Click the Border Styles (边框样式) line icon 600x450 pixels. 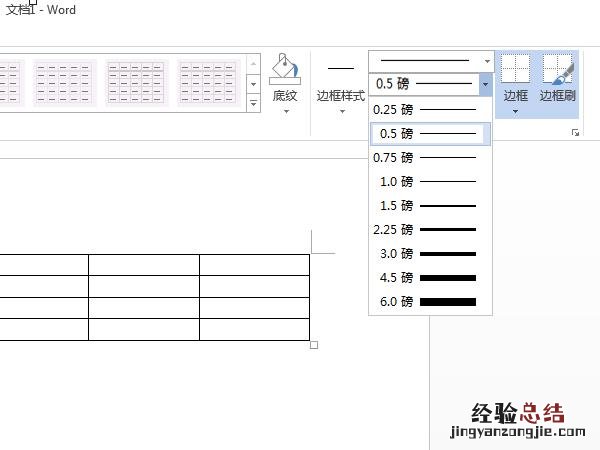tap(341, 68)
